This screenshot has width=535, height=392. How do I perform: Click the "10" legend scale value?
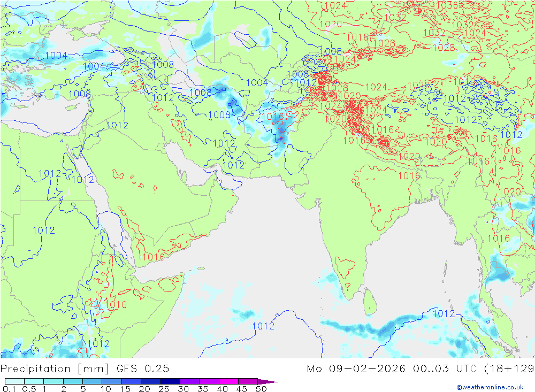point(106,389)
